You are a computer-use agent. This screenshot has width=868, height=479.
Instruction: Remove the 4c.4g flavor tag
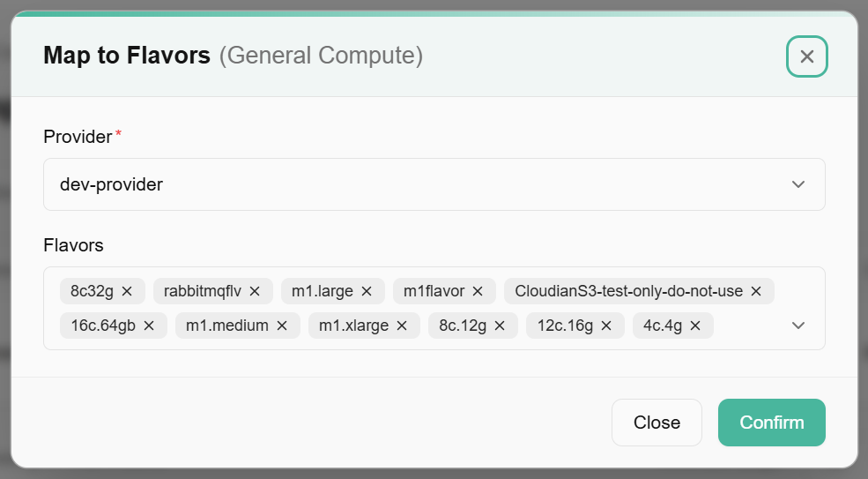click(695, 326)
